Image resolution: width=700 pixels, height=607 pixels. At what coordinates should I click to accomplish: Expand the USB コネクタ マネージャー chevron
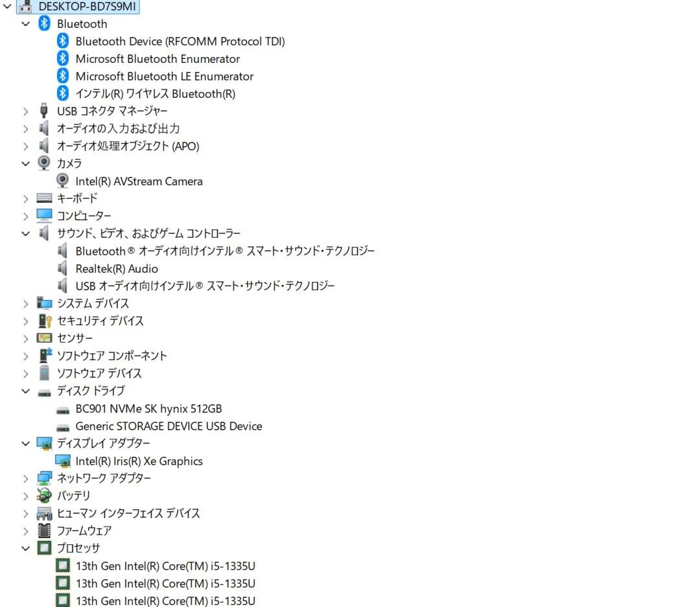point(25,111)
